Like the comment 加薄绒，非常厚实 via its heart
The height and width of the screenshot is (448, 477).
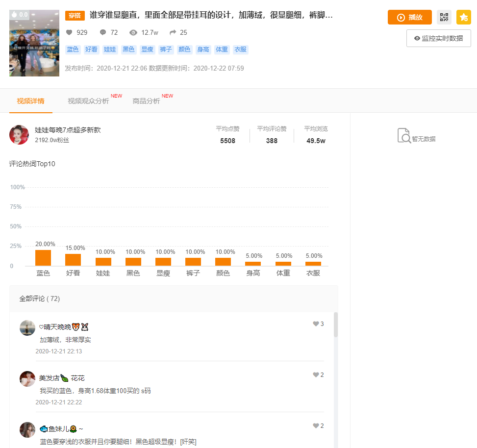(316, 324)
